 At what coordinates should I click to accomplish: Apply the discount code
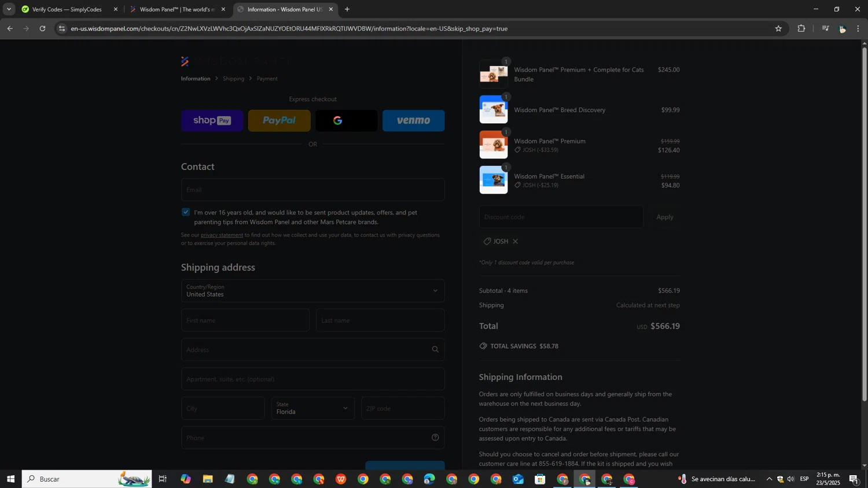click(665, 217)
